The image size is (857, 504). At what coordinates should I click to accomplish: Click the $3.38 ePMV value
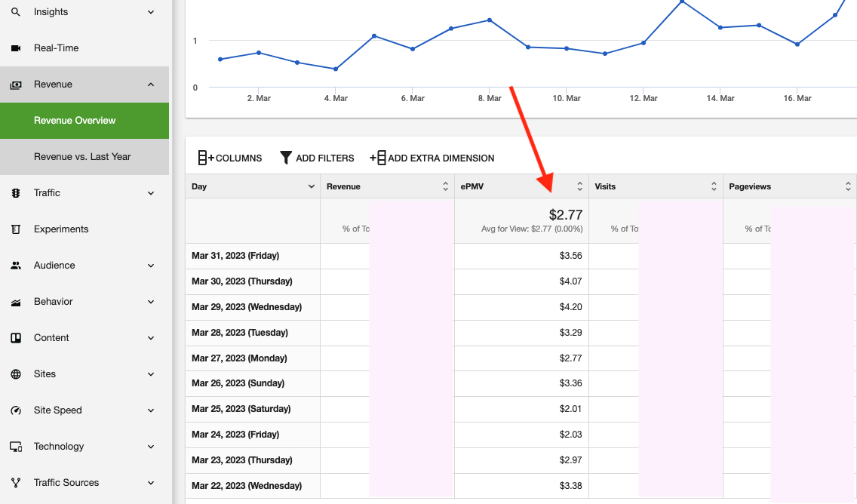point(570,485)
